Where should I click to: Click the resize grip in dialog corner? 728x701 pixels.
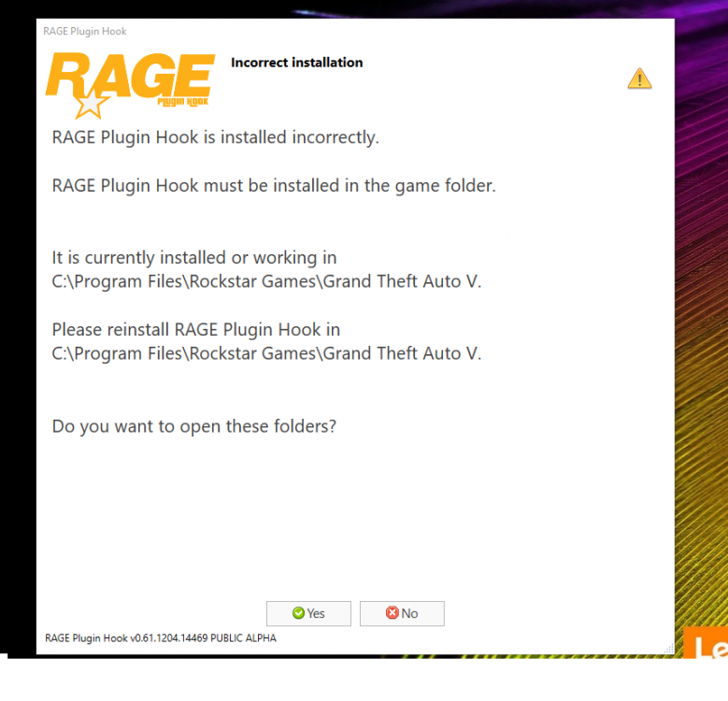(668, 649)
